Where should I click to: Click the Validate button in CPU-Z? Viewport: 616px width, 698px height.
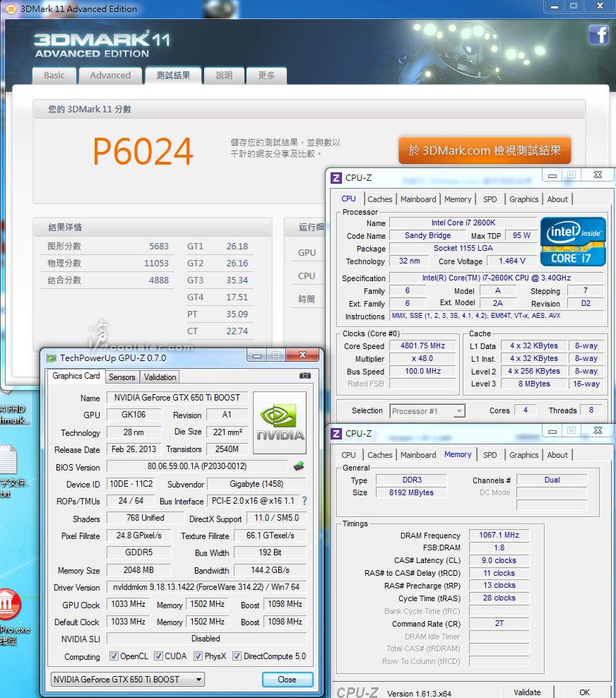click(x=528, y=692)
